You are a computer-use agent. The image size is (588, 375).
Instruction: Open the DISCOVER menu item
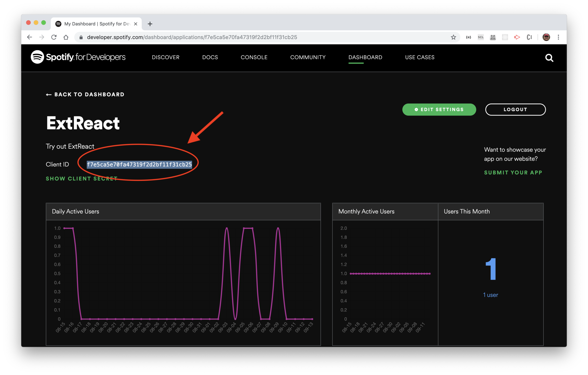(x=165, y=57)
